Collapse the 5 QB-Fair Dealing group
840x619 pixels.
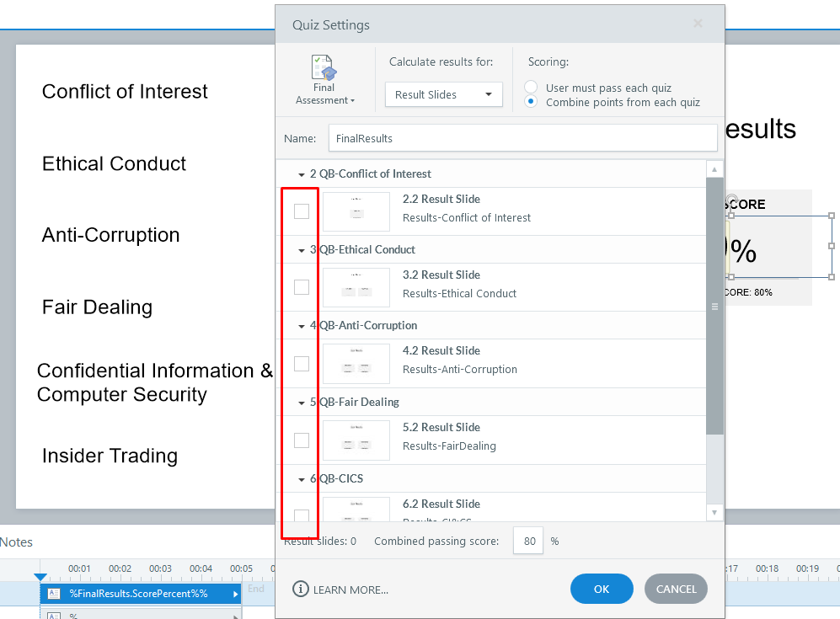pyautogui.click(x=302, y=403)
